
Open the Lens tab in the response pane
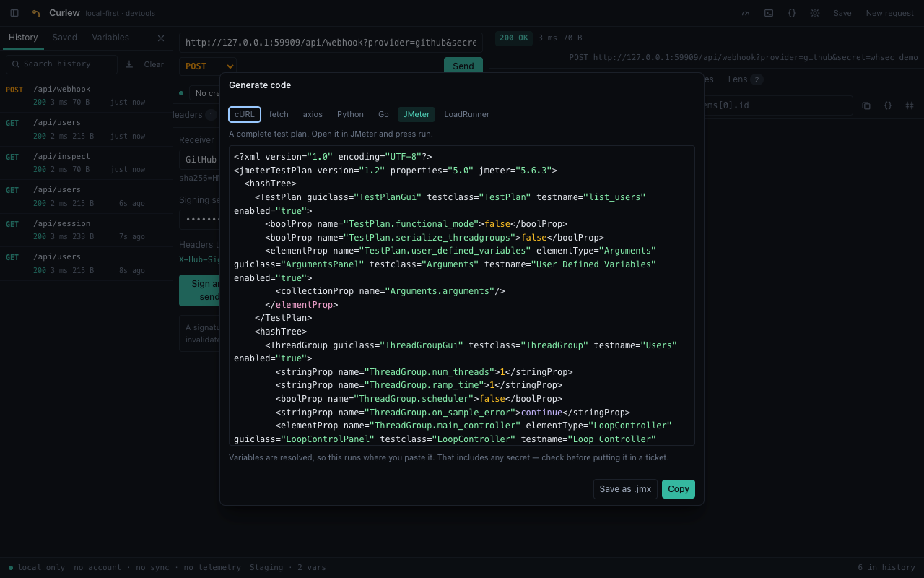(745, 79)
